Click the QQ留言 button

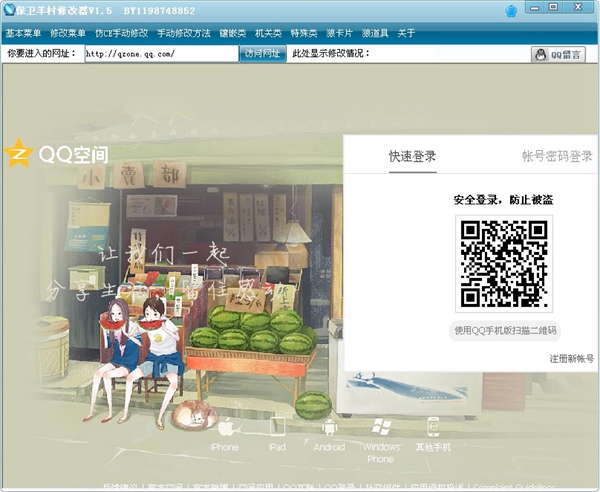click(x=558, y=55)
